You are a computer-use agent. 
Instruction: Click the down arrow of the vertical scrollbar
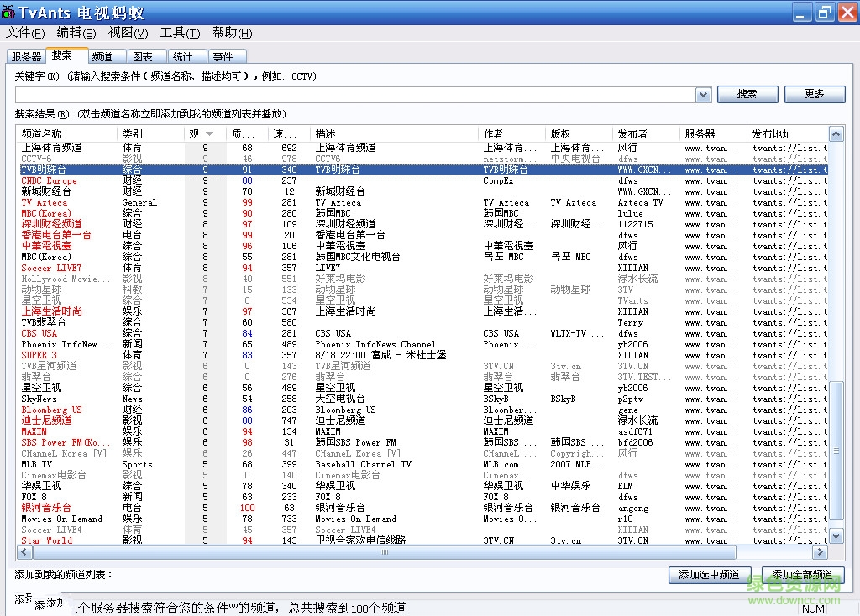point(836,535)
